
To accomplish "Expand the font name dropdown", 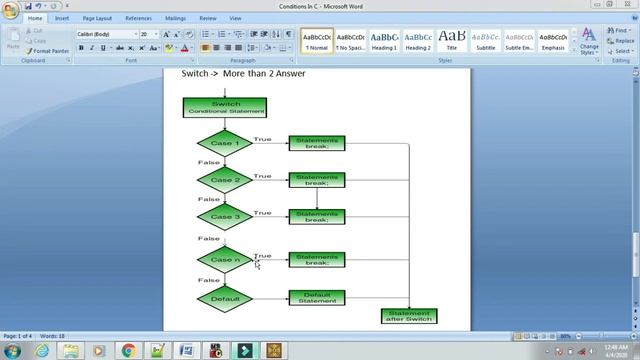I will pos(136,35).
